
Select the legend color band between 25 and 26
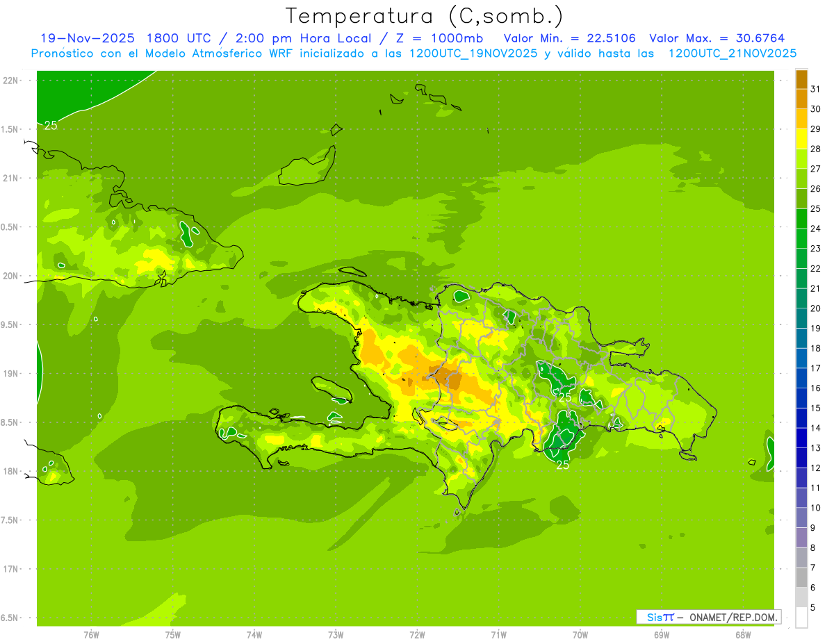click(801, 199)
